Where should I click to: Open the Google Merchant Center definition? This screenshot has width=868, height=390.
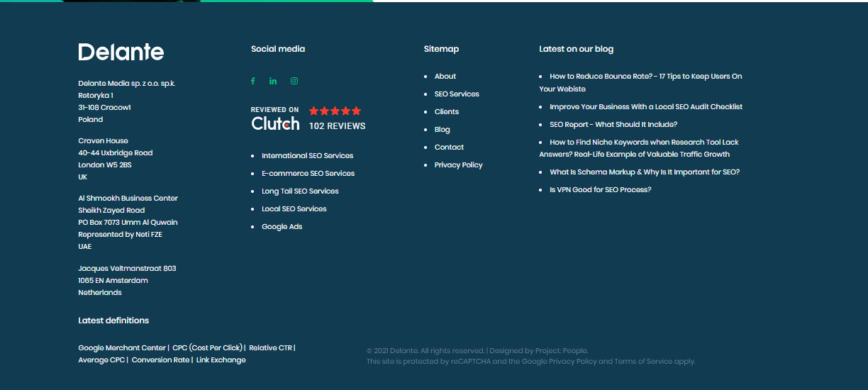click(x=122, y=348)
